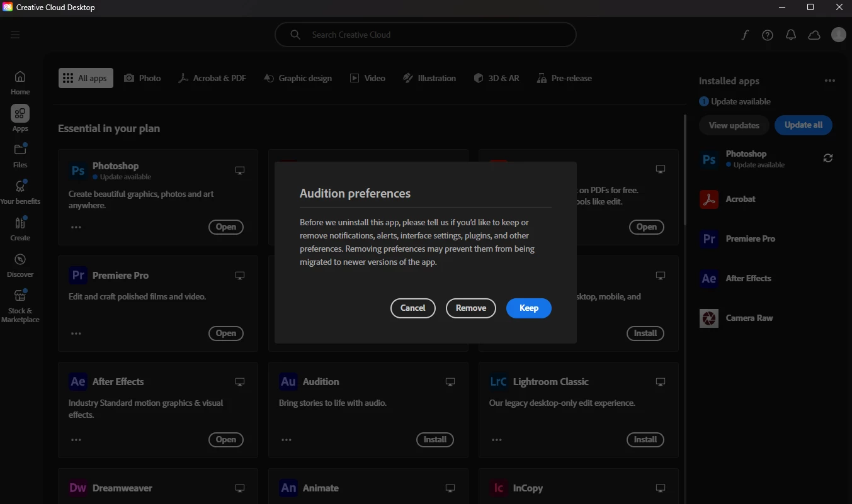852x504 pixels.
Task: Open Create in the sidebar
Action: click(20, 228)
